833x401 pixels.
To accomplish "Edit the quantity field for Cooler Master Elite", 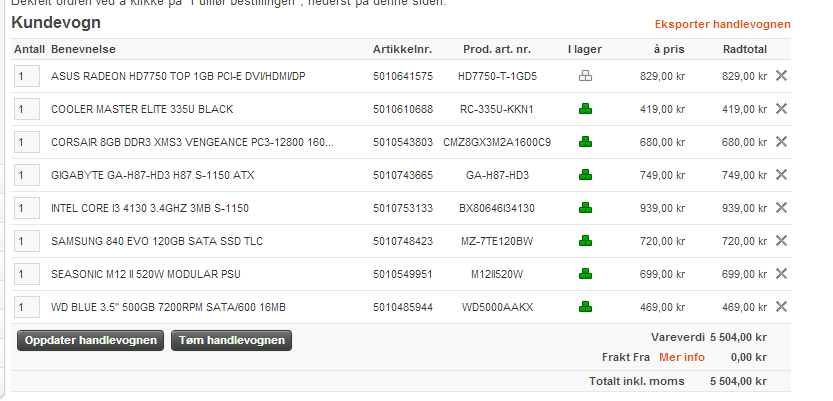I will coord(27,109).
